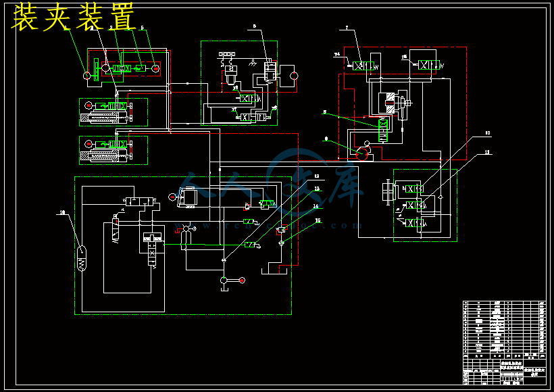Select the green vertical valve of callout 8

[382, 130]
